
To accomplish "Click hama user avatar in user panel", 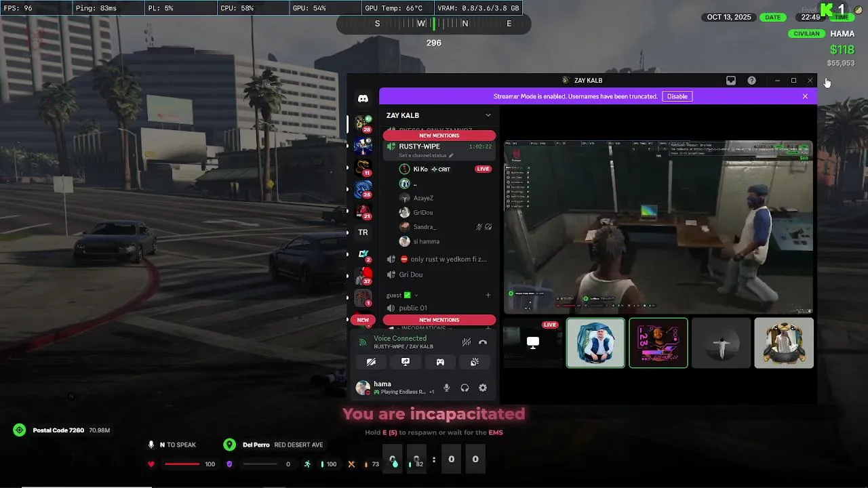I will [x=363, y=388].
